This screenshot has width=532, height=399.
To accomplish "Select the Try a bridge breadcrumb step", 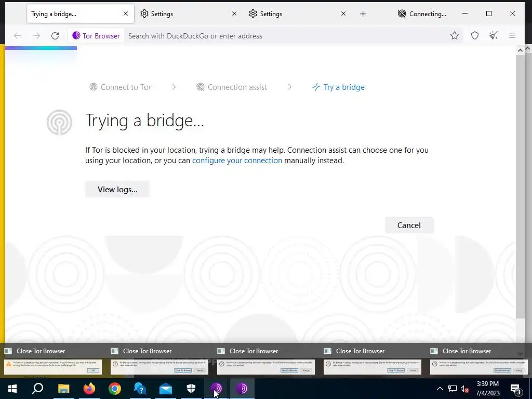I will [x=339, y=87].
